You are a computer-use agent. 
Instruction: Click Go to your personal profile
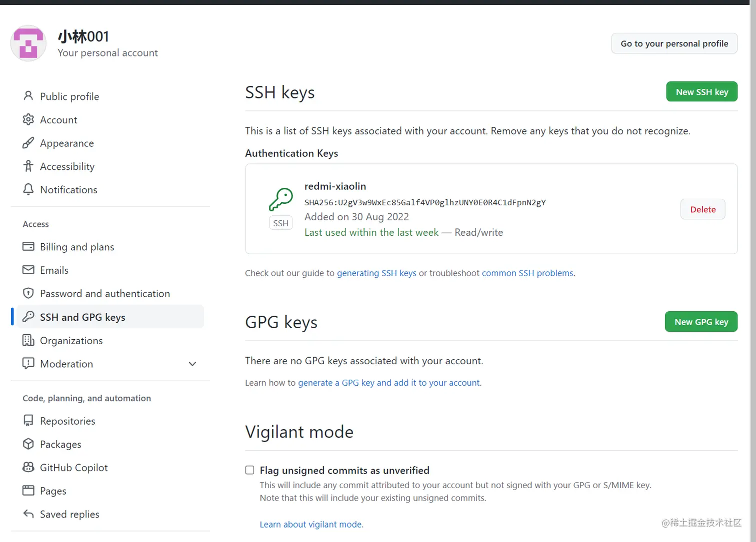[674, 43]
